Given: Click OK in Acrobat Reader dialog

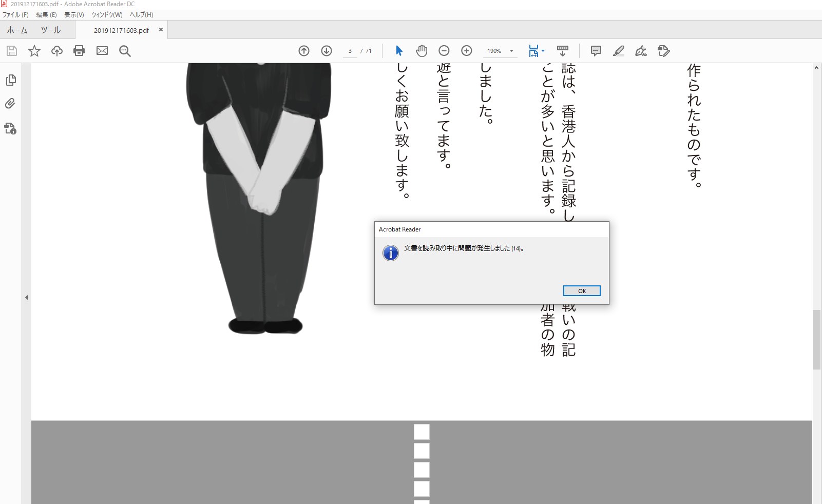Looking at the screenshot, I should [582, 291].
